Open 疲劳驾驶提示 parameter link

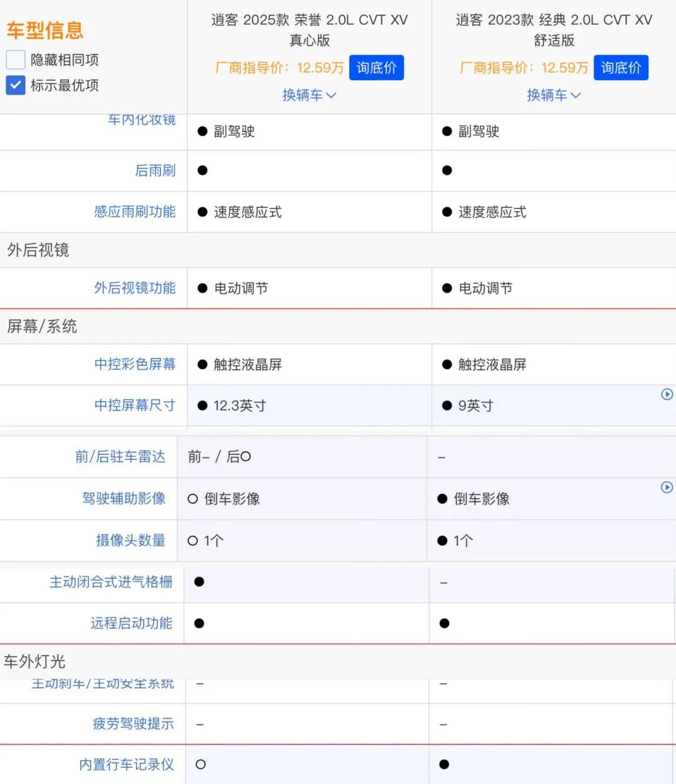(133, 724)
